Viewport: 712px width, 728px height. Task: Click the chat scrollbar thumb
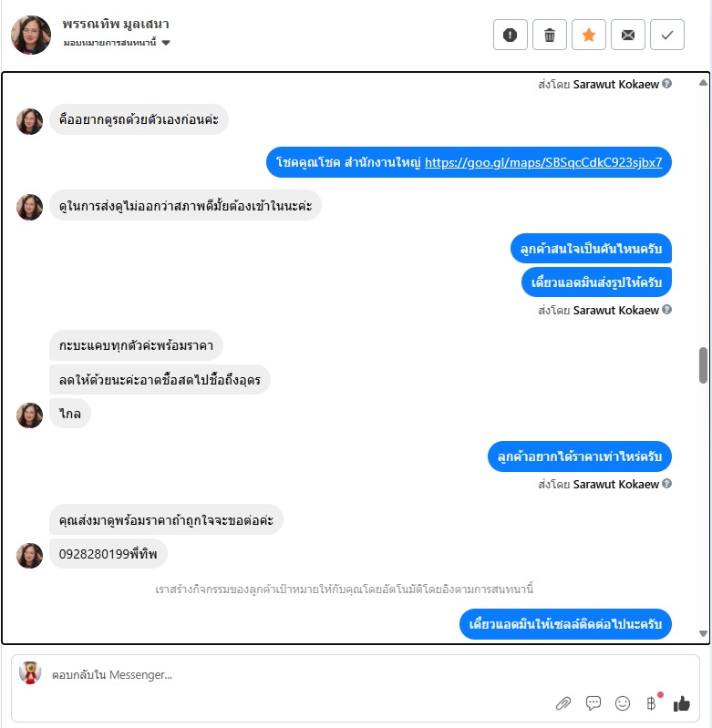pyautogui.click(x=703, y=365)
